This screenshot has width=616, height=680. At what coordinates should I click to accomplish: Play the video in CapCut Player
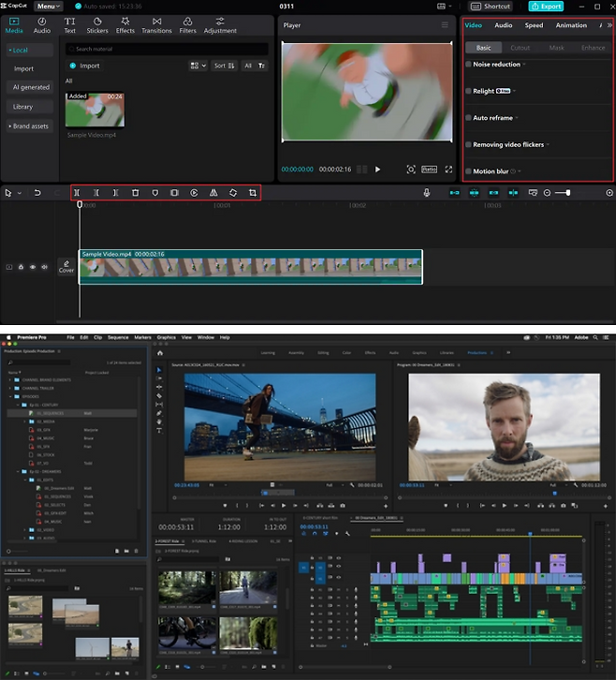pyautogui.click(x=377, y=170)
